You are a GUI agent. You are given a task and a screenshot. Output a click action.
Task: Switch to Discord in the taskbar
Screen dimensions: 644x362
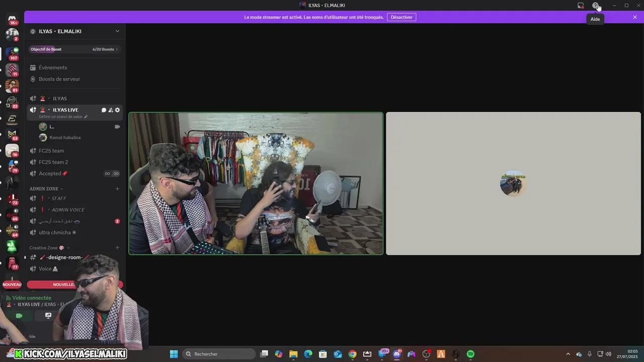coord(396,354)
